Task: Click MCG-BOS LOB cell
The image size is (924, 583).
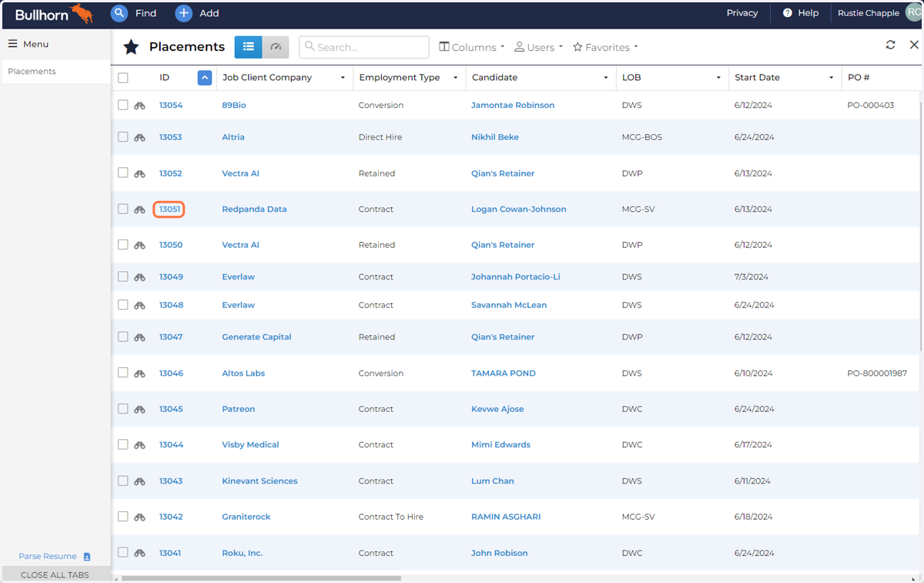Action: [642, 137]
